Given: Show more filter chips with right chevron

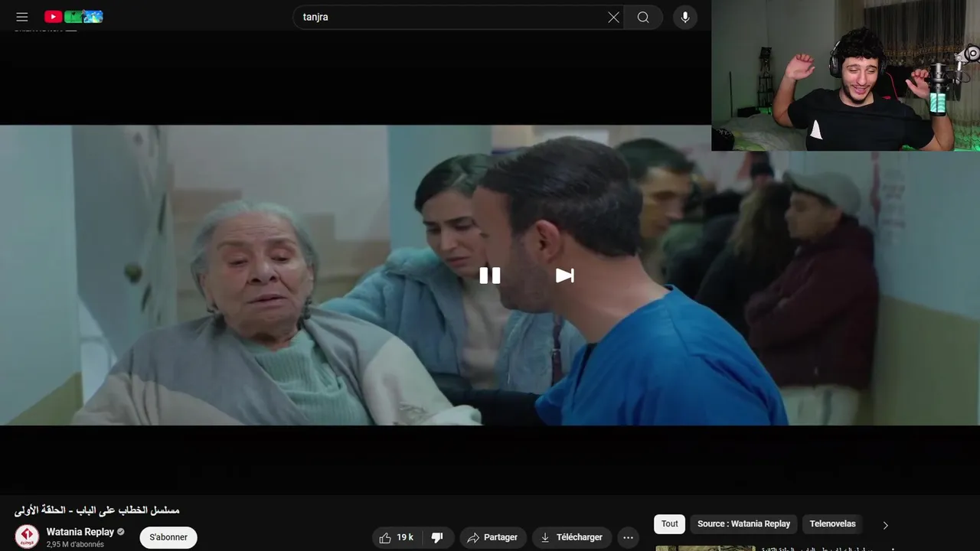Looking at the screenshot, I should coord(886,525).
